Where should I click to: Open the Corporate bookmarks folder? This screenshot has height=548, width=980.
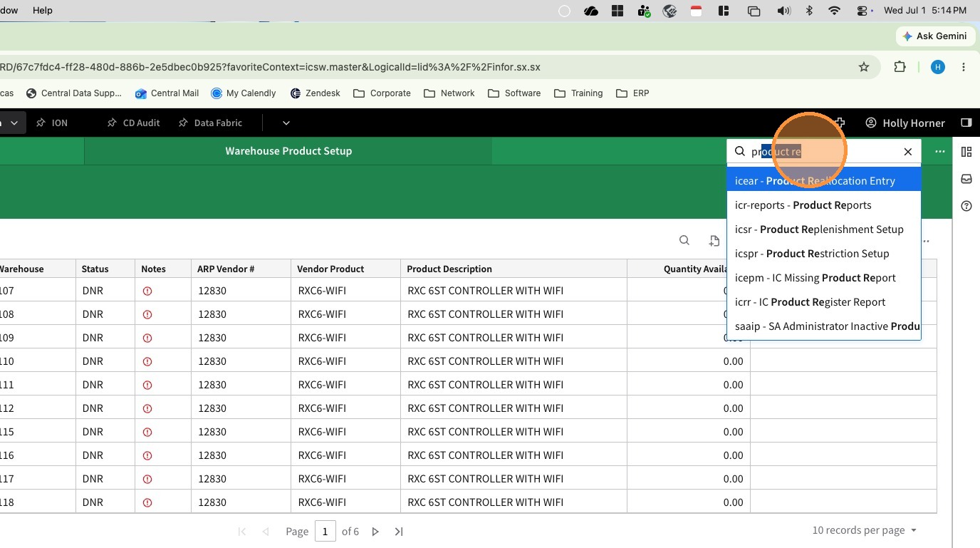(382, 93)
